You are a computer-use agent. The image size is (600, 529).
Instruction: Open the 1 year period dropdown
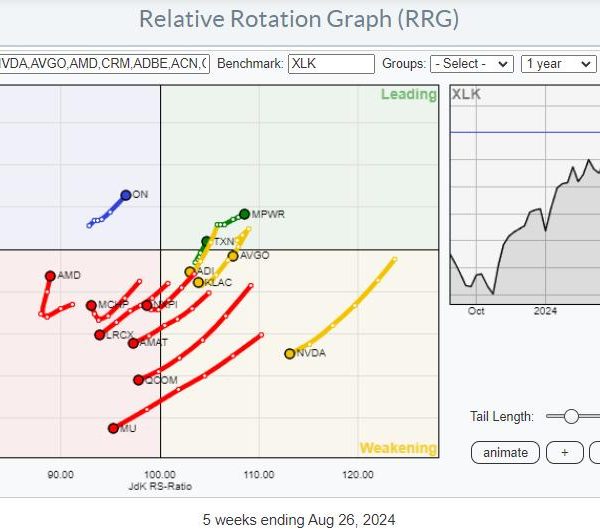click(559, 64)
